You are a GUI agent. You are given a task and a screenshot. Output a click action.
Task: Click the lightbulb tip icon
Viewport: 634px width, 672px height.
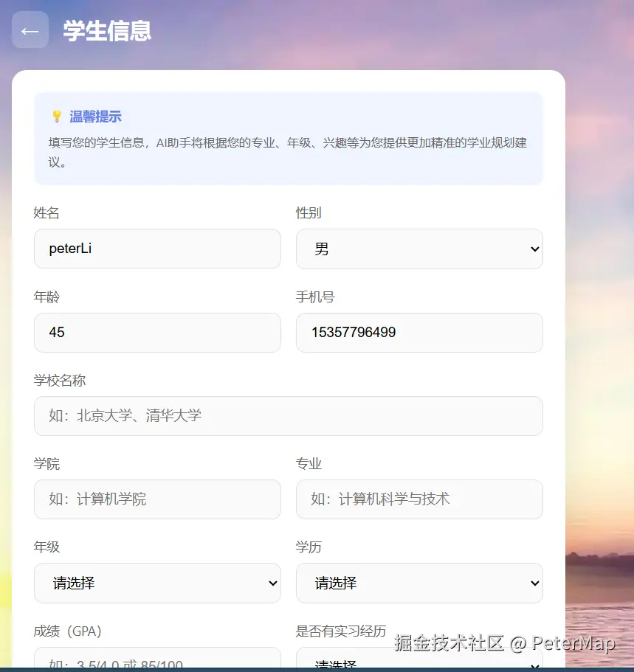click(57, 116)
